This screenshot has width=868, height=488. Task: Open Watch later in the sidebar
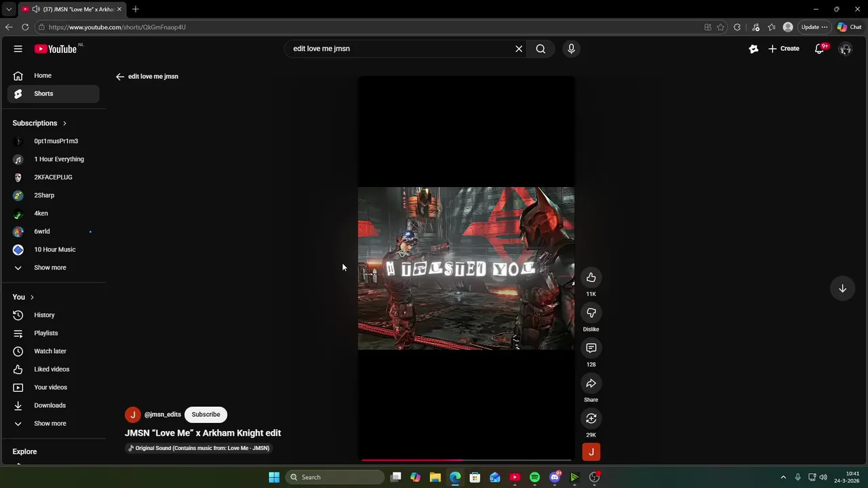click(54, 351)
